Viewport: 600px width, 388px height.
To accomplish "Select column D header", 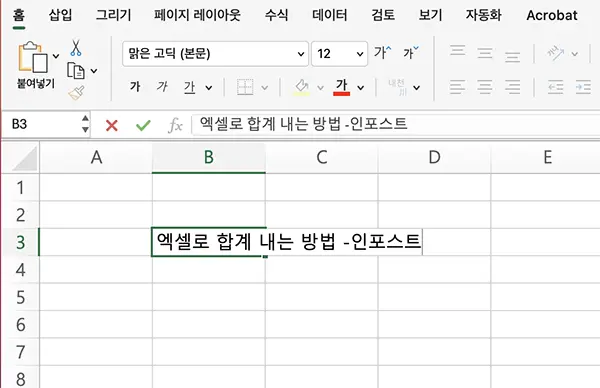I will coord(434,157).
